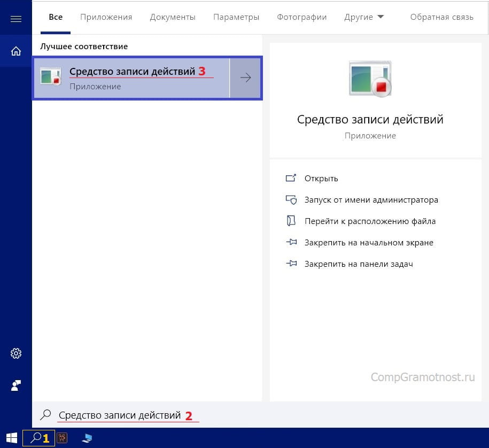Viewport: 489px width, 448px height.
Task: Click the Открыть icon
Action: click(291, 178)
